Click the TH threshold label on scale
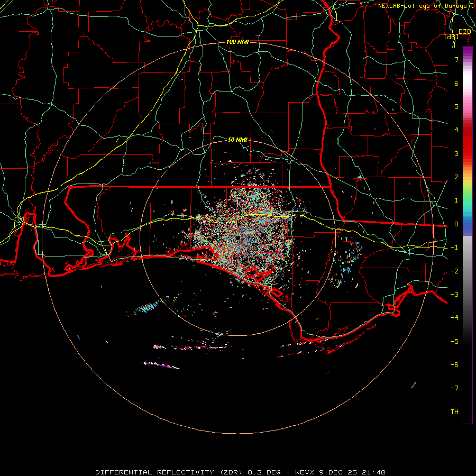Image resolution: width=476 pixels, height=476 pixels. [x=454, y=412]
